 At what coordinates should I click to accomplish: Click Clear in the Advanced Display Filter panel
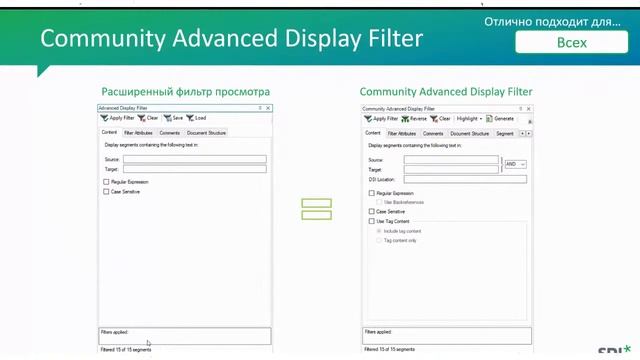[x=148, y=118]
